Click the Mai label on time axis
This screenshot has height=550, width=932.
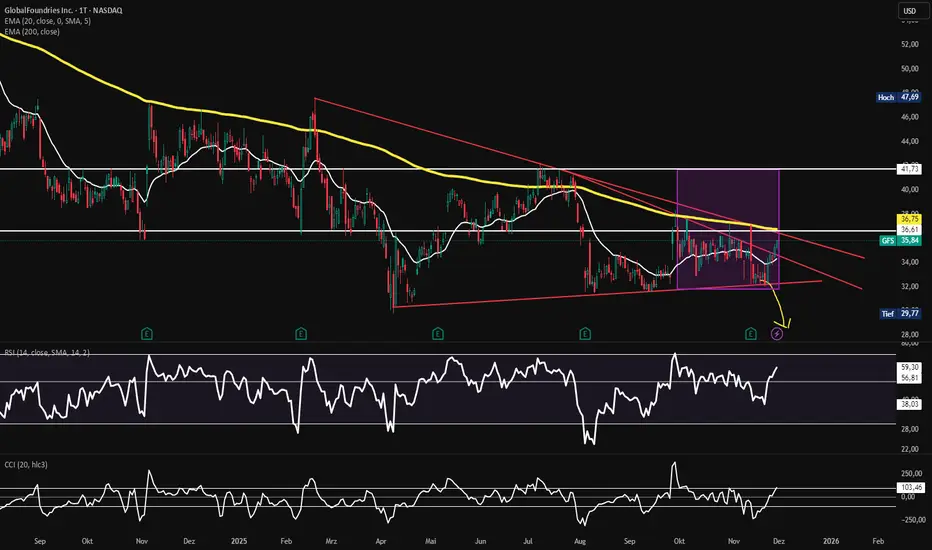[431, 541]
